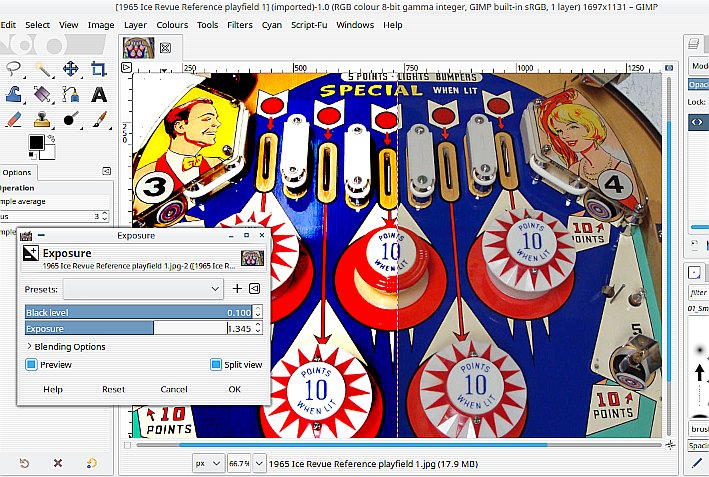Click Help button in Exposure dialog
This screenshot has height=477, width=709.
[53, 389]
